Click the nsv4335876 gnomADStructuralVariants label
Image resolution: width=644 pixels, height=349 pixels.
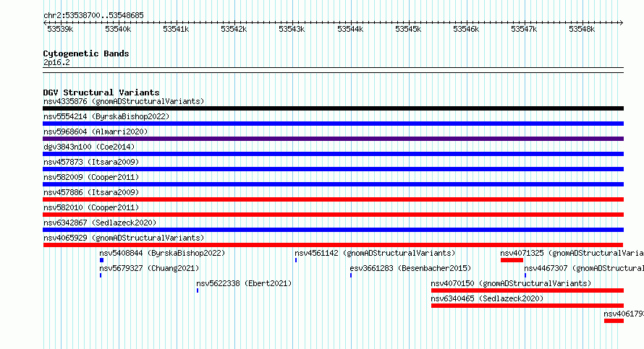[124, 101]
